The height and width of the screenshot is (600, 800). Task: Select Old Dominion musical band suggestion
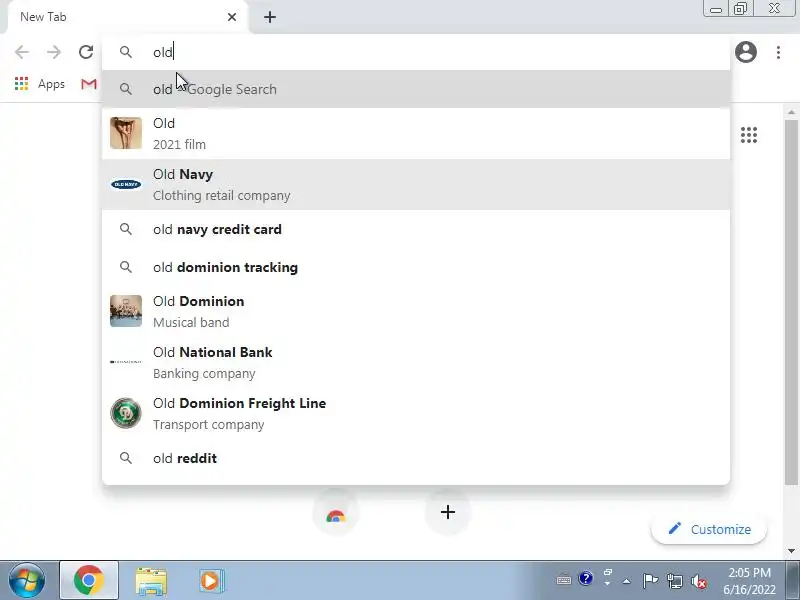pos(416,311)
